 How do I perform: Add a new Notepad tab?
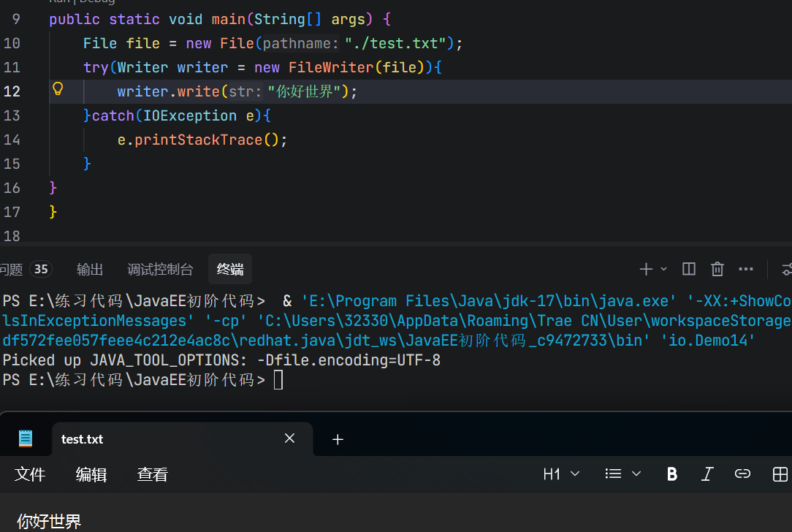tap(338, 439)
